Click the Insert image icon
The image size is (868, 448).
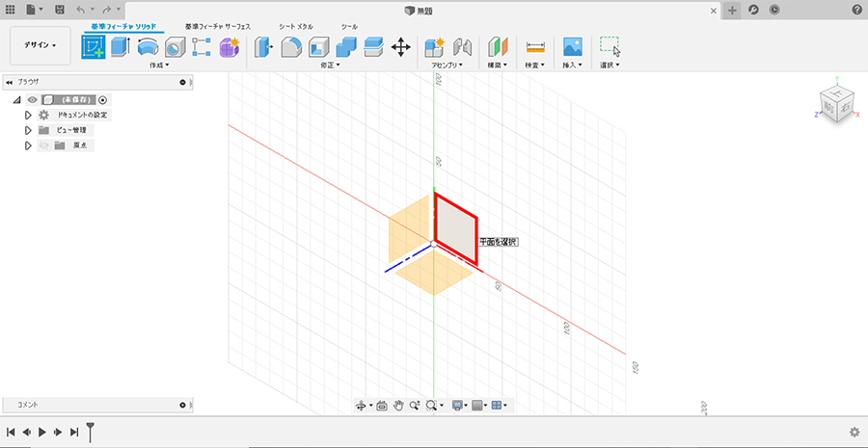572,47
